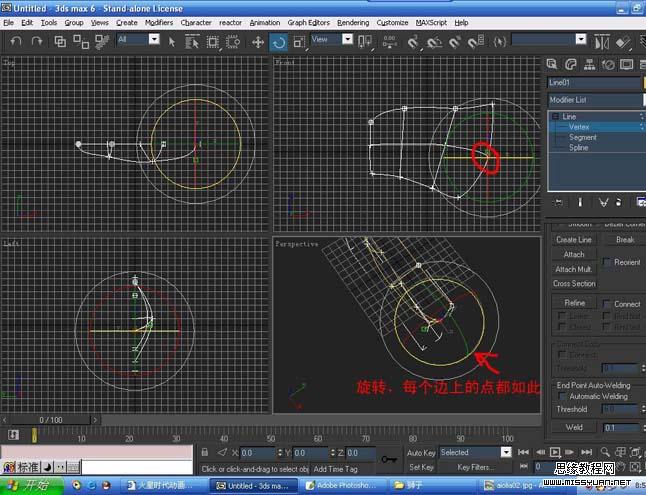Select the Spline sub-object level
This screenshot has width=646, height=495.
[578, 148]
